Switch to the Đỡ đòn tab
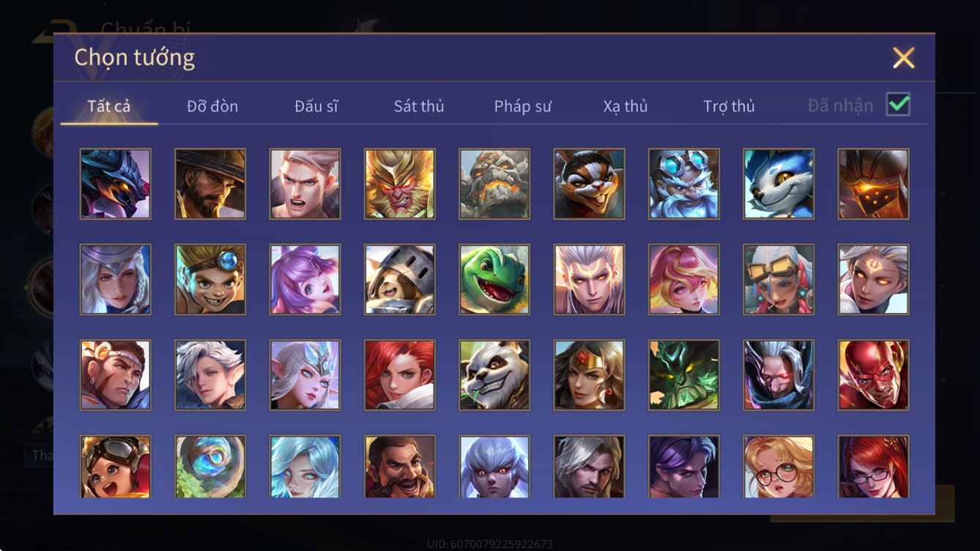Image resolution: width=980 pixels, height=551 pixels. tap(212, 106)
